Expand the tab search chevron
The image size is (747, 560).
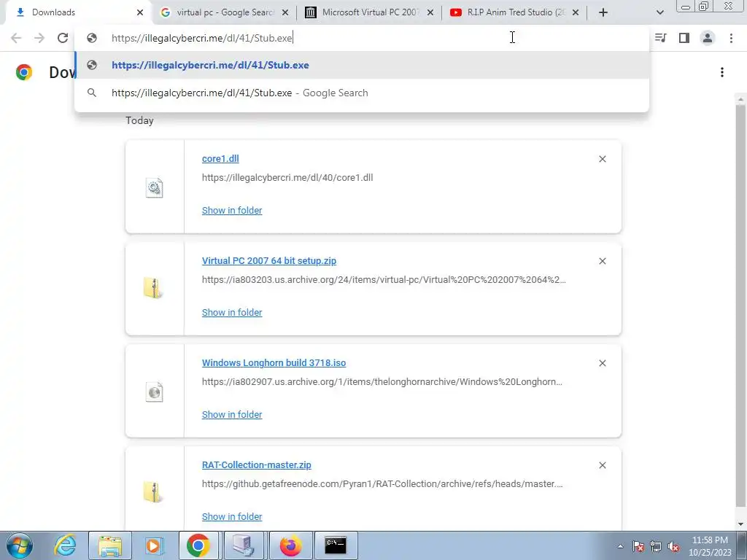[659, 13]
